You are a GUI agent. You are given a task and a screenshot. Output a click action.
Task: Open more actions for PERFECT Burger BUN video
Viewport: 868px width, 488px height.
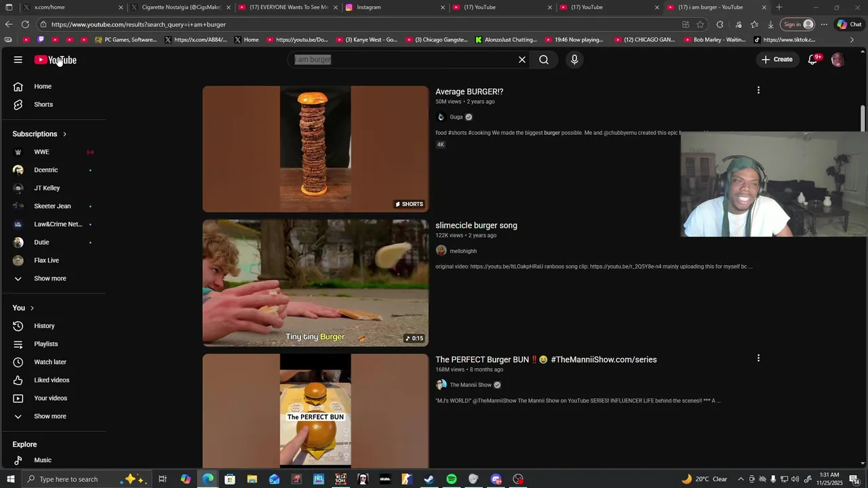758,358
